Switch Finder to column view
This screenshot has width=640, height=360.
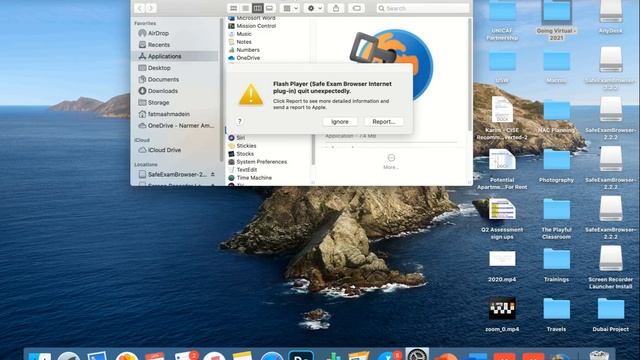click(x=258, y=8)
